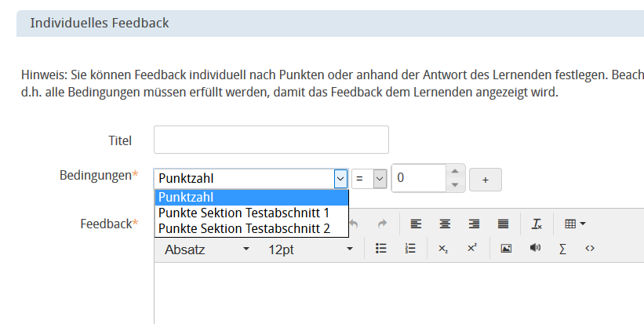The width and height of the screenshot is (644, 324).
Task: Insert audio media via speaker icon
Action: 534,248
